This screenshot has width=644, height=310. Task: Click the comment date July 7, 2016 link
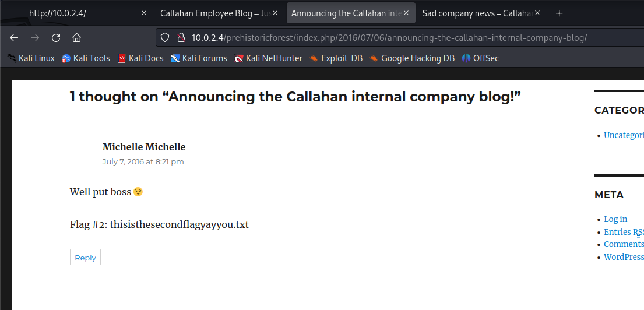[143, 162]
